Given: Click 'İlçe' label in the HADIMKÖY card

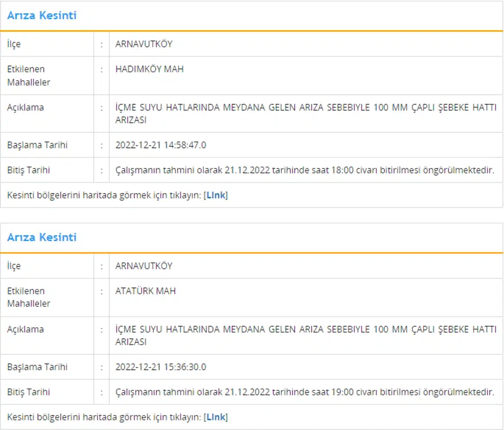Looking at the screenshot, I should pyautogui.click(x=14, y=44).
